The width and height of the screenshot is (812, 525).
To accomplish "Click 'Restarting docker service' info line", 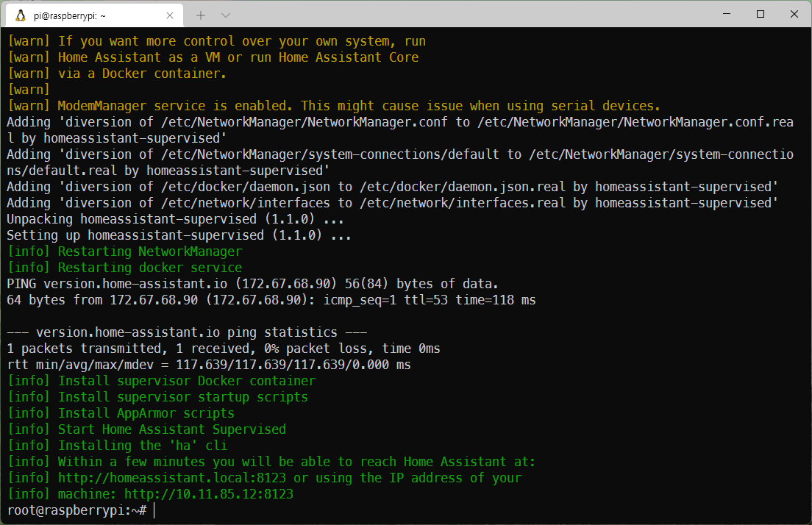I will 125,268.
